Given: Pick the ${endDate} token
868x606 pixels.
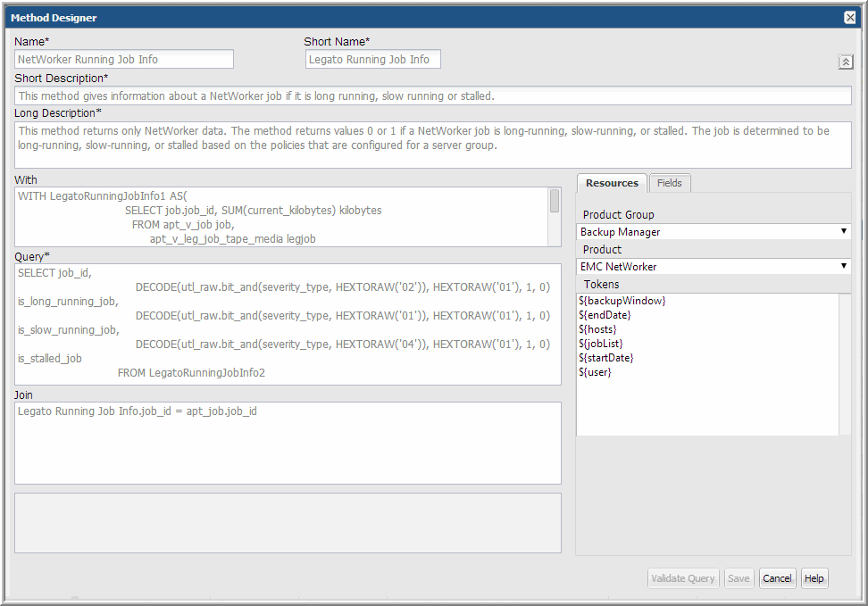Looking at the screenshot, I should click(x=605, y=315).
